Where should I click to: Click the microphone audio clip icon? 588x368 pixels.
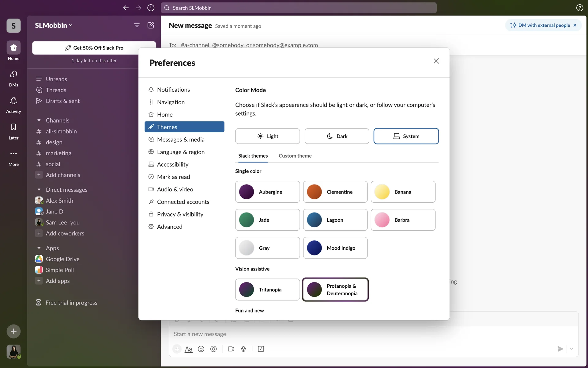click(243, 349)
